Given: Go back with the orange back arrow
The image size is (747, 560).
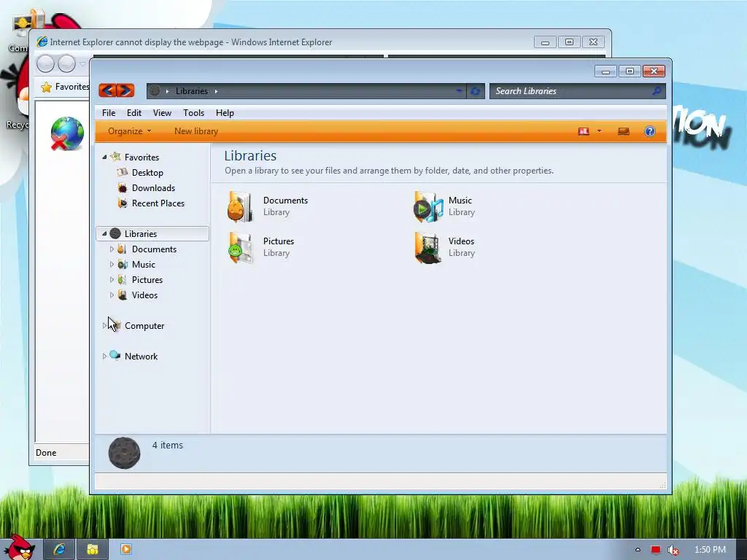Looking at the screenshot, I should [108, 90].
